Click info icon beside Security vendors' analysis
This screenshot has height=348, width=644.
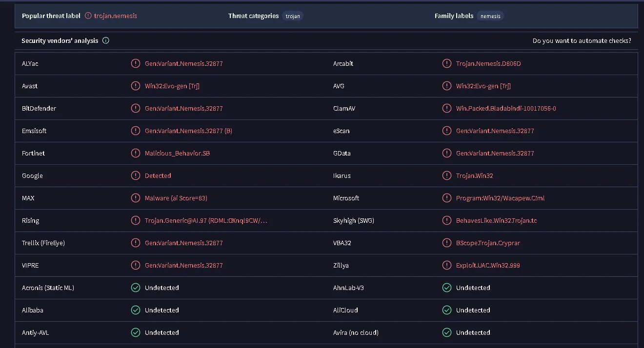point(106,40)
